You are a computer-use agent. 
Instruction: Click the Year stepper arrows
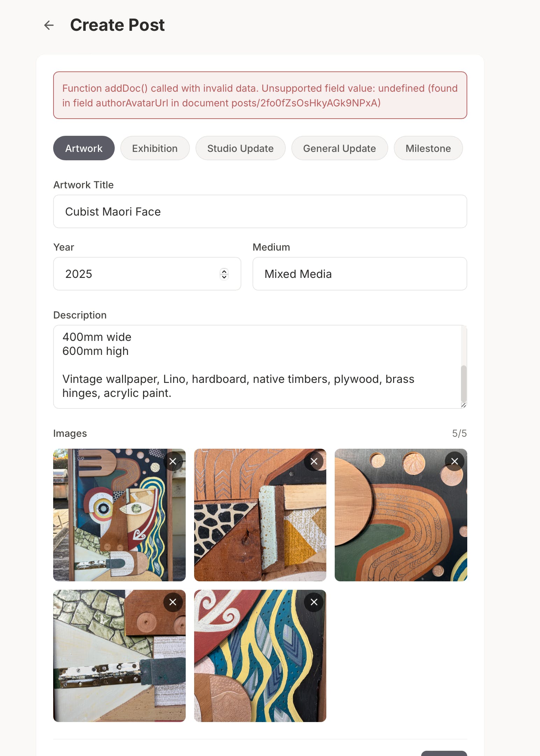[x=224, y=274]
